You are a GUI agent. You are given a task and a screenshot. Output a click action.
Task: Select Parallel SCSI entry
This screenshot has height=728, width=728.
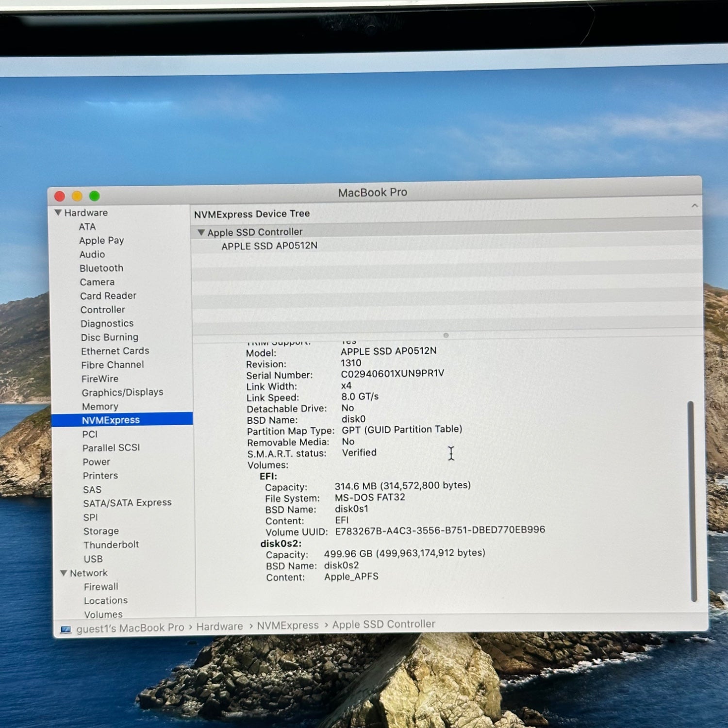tap(111, 448)
